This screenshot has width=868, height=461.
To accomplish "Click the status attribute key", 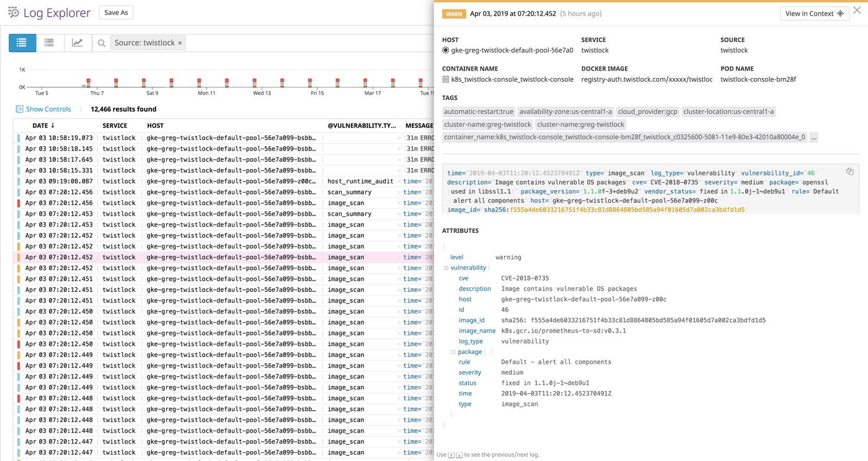I will 467,383.
